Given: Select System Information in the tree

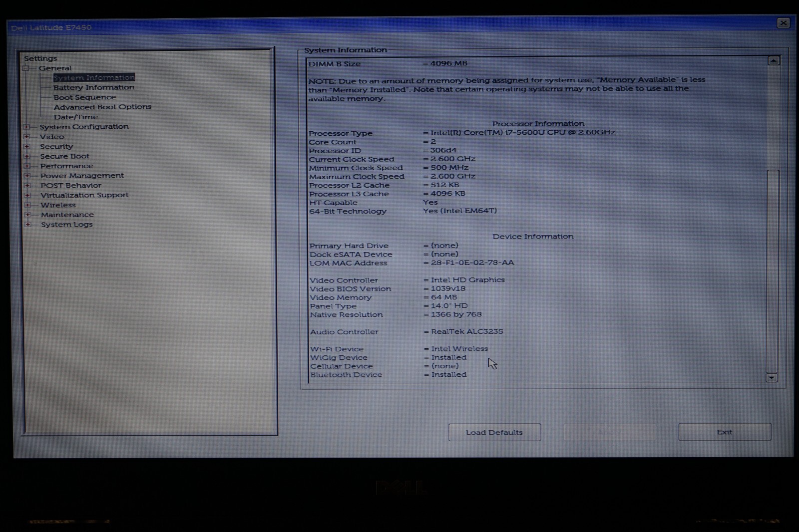Looking at the screenshot, I should tap(94, 77).
